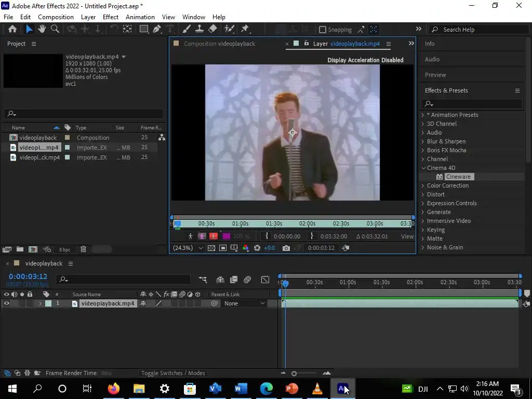
Task: Select the videoplayback composition in Project list
Action: [38, 137]
